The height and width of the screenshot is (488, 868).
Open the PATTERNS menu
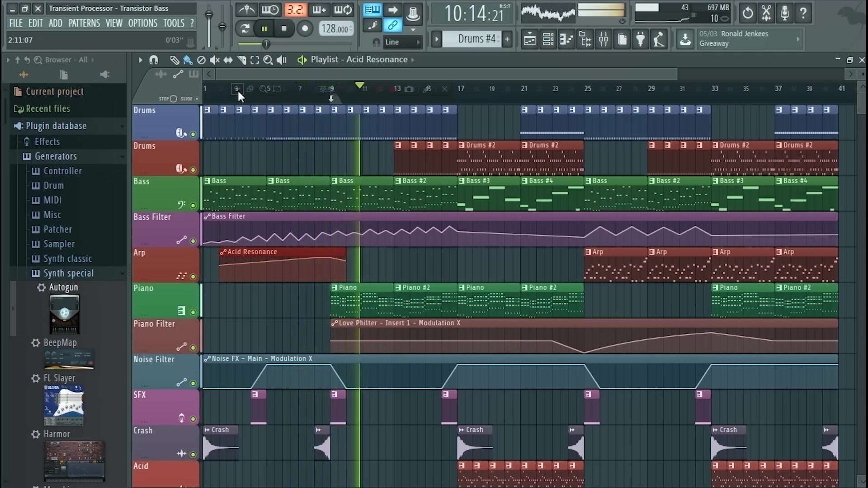pyautogui.click(x=84, y=23)
